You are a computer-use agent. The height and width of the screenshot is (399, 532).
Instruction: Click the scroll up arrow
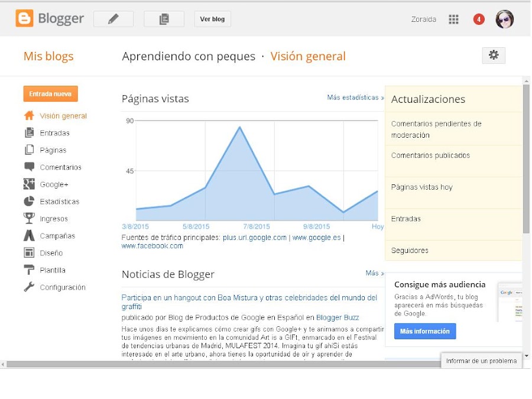coord(526,81)
